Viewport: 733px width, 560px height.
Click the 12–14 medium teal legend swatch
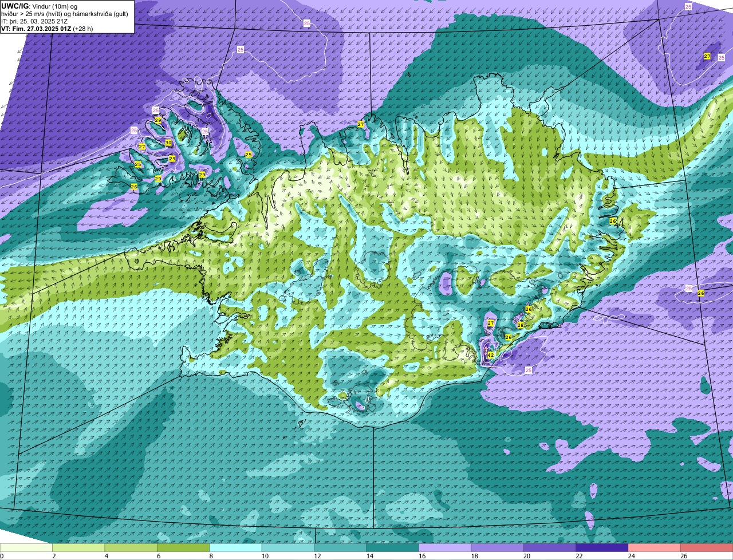click(x=341, y=548)
